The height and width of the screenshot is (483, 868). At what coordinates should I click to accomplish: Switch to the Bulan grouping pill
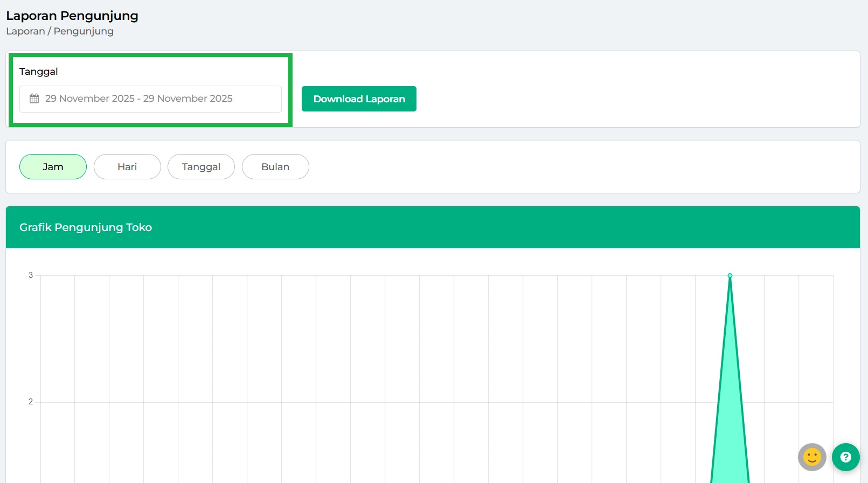pyautogui.click(x=275, y=167)
